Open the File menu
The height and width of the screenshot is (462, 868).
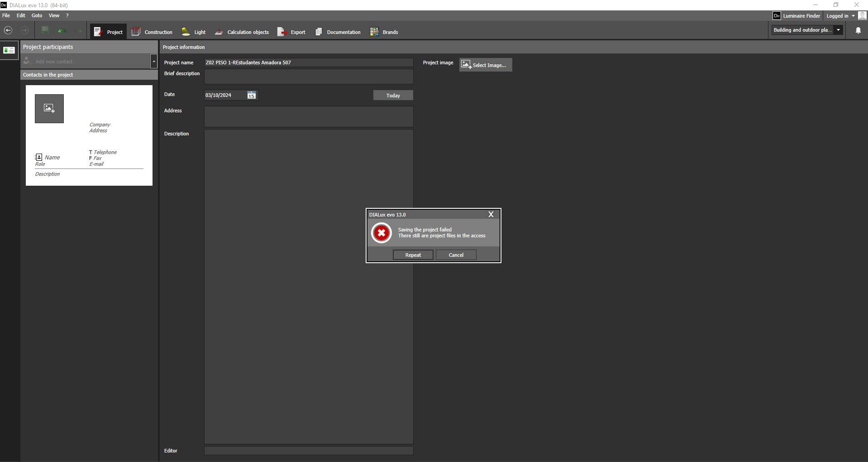point(6,15)
